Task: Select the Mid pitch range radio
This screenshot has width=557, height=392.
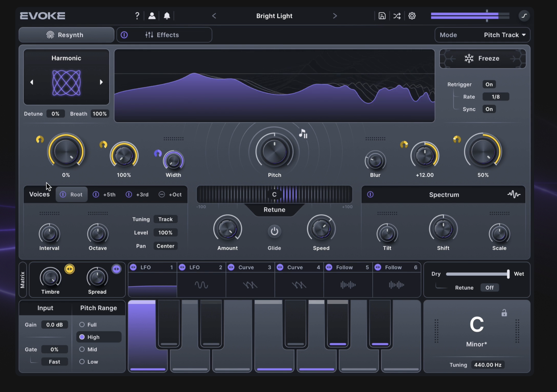Action: (x=82, y=349)
